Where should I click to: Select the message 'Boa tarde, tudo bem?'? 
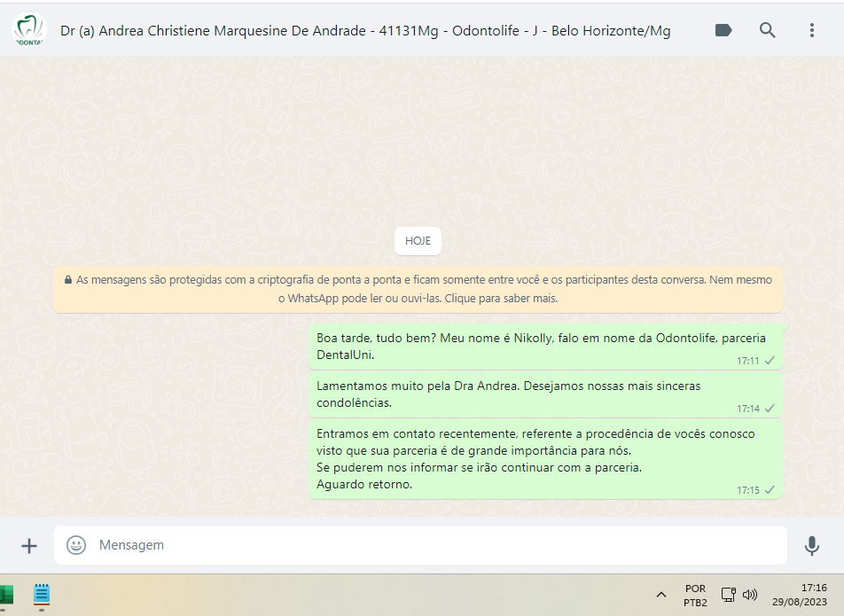click(x=545, y=347)
